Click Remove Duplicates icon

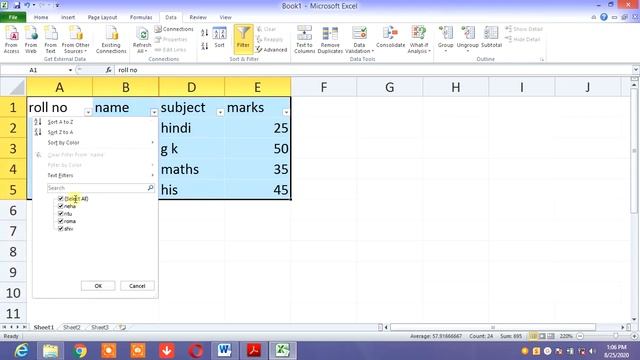[330, 39]
